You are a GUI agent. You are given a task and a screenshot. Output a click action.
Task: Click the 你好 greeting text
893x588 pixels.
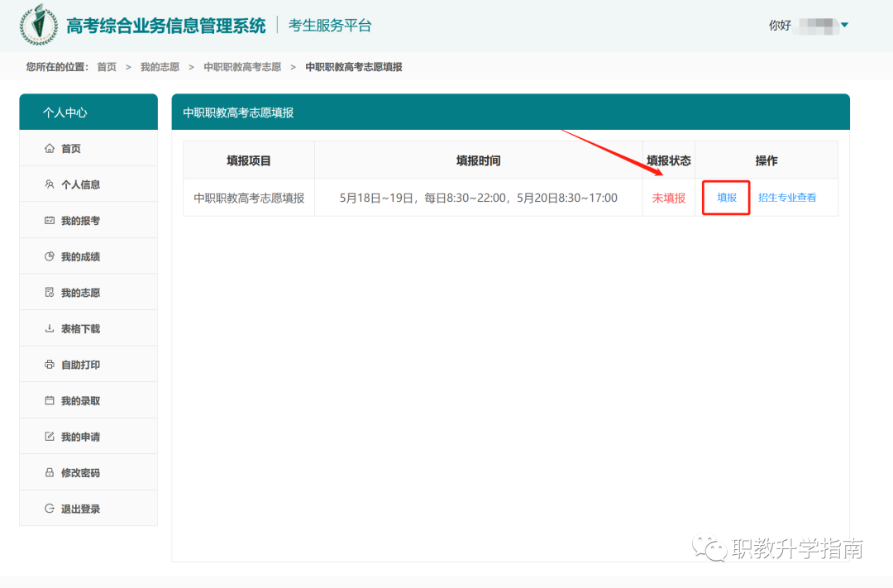(780, 25)
